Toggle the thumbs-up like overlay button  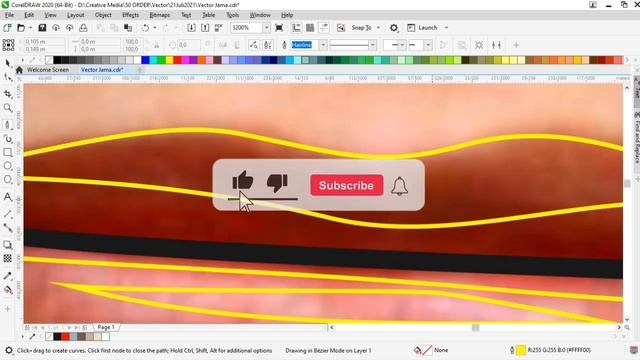pos(243,180)
